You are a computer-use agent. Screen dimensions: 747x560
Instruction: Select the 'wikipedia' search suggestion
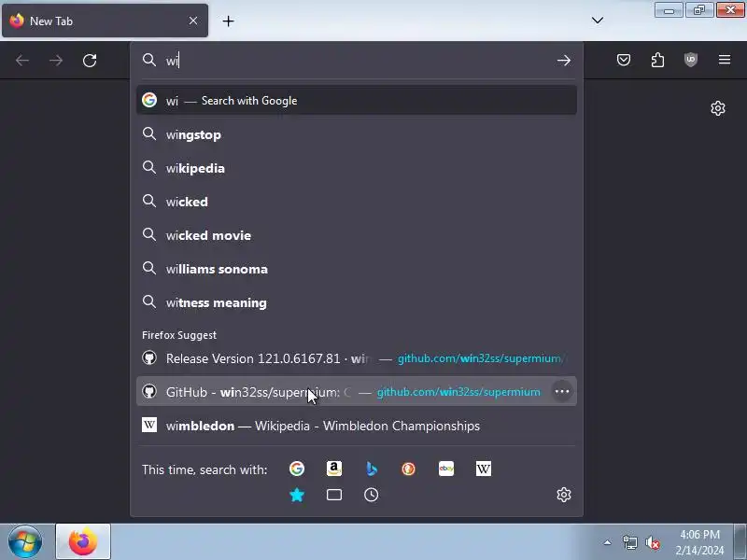click(357, 168)
